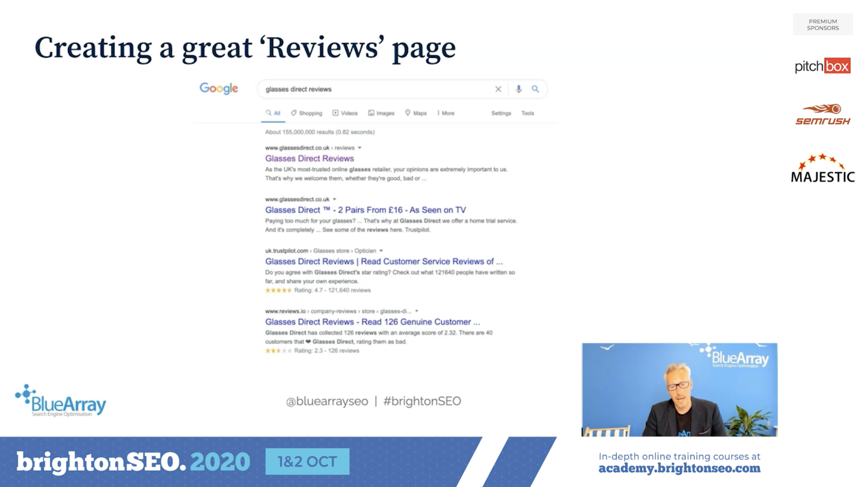Open search Tools
868x487 pixels.
tap(528, 113)
